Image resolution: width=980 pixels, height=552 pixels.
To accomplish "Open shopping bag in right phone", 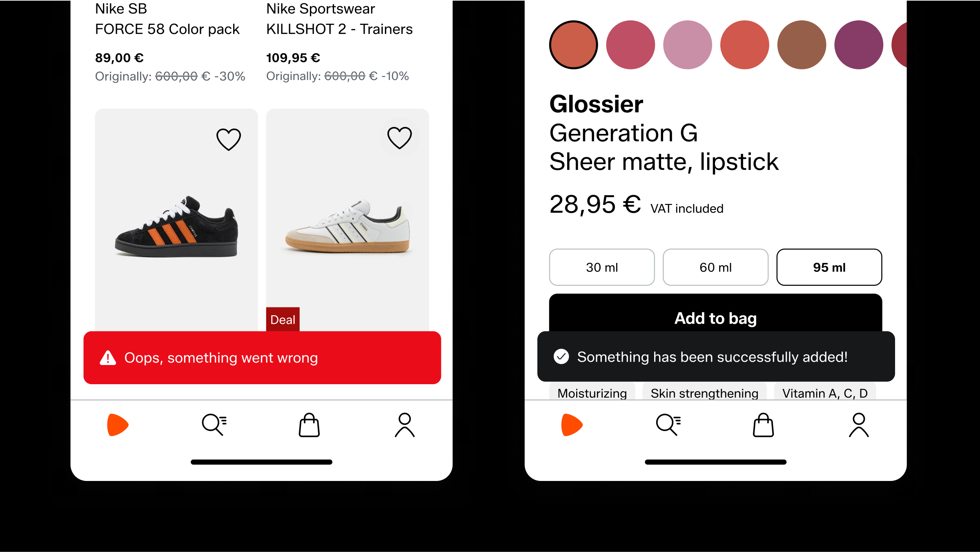I will pos(763,425).
